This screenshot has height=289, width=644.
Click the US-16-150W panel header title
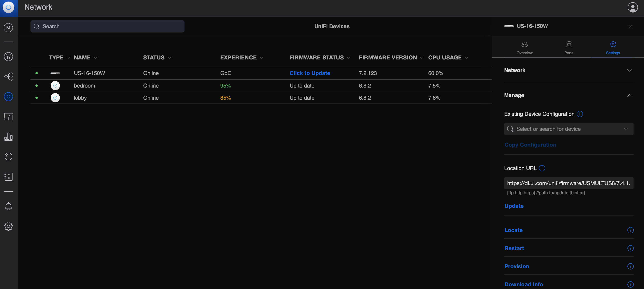pos(532,26)
